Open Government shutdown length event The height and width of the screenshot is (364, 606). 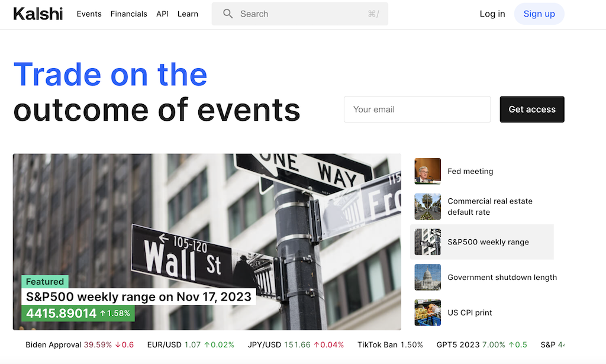click(502, 278)
